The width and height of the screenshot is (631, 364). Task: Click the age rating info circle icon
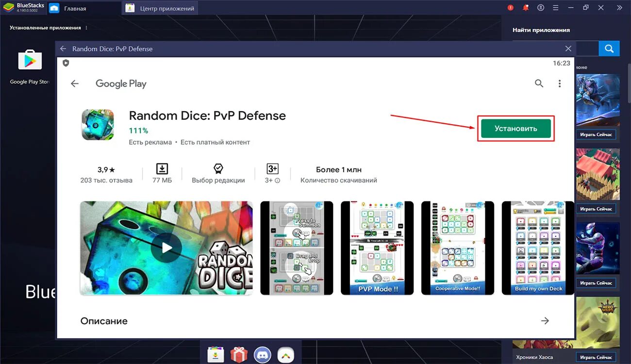(278, 181)
